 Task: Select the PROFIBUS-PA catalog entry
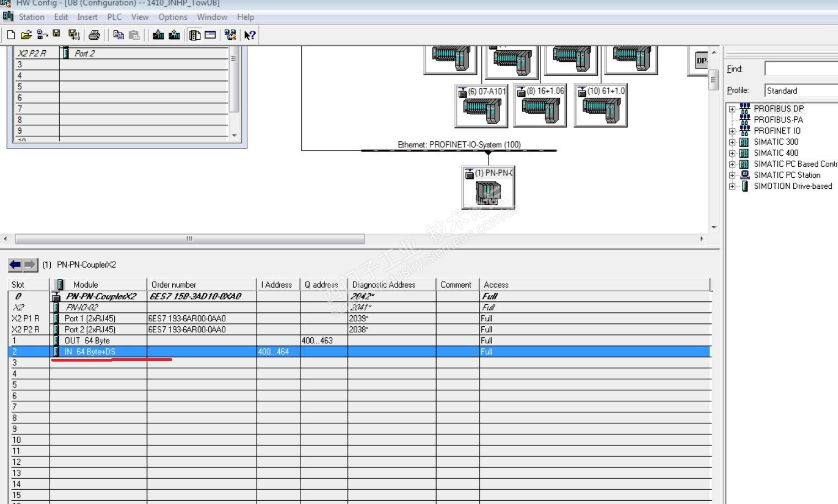[x=778, y=120]
